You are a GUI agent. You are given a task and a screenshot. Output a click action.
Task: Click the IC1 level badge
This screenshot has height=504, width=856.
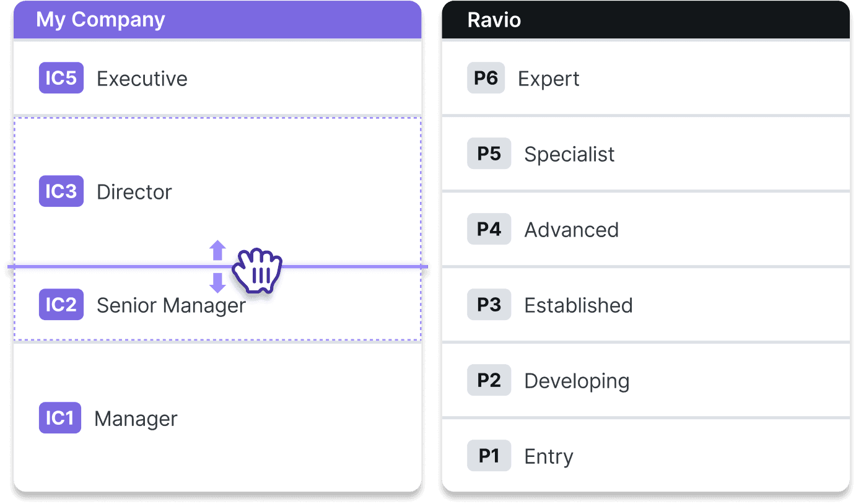tap(59, 418)
